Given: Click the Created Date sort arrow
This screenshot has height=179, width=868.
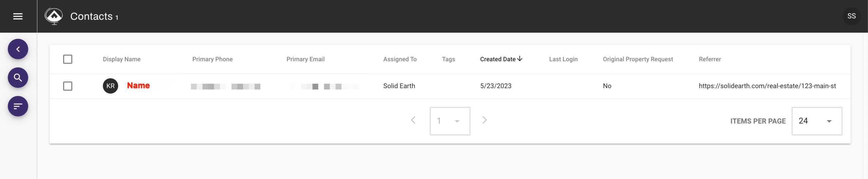Looking at the screenshot, I should (x=520, y=59).
